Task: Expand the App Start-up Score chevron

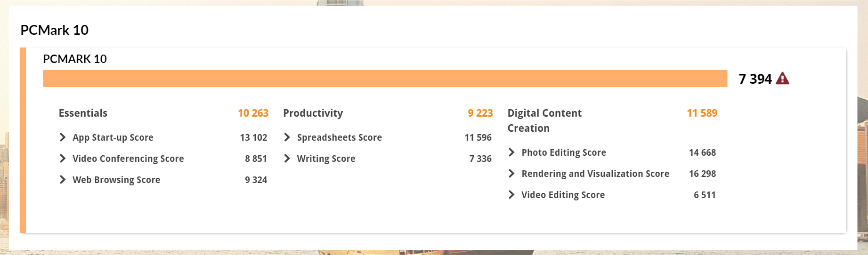Action: 63,137
